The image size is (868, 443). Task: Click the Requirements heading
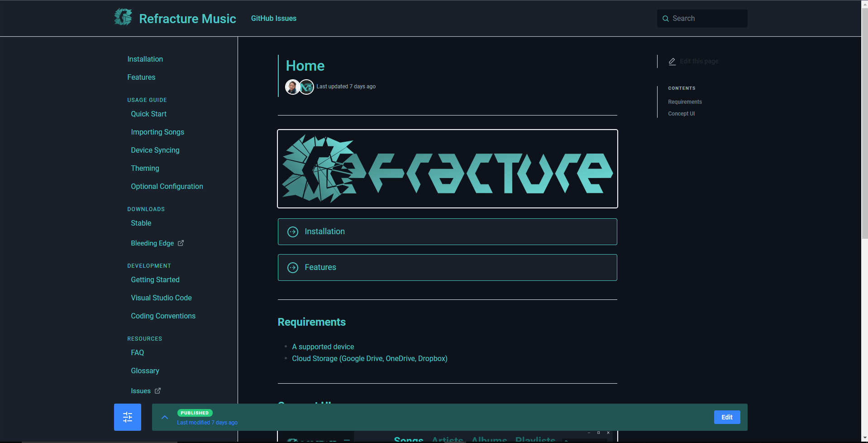point(312,322)
